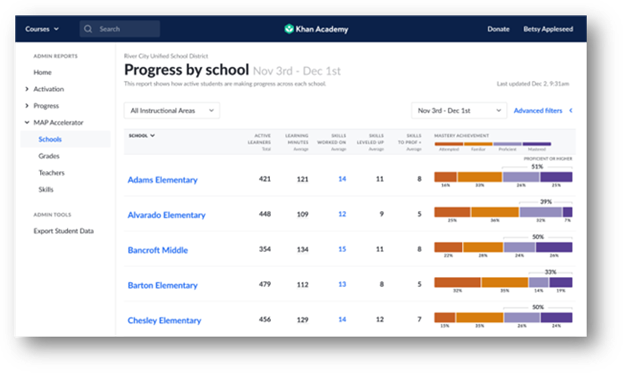The image size is (624, 373).
Task: Select Skills in the sidebar
Action: pos(46,189)
